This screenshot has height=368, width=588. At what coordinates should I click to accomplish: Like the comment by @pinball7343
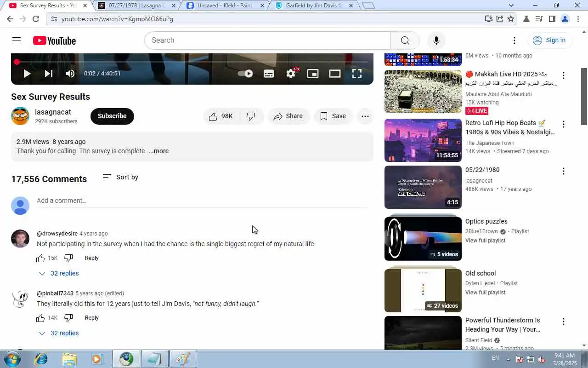(x=40, y=318)
